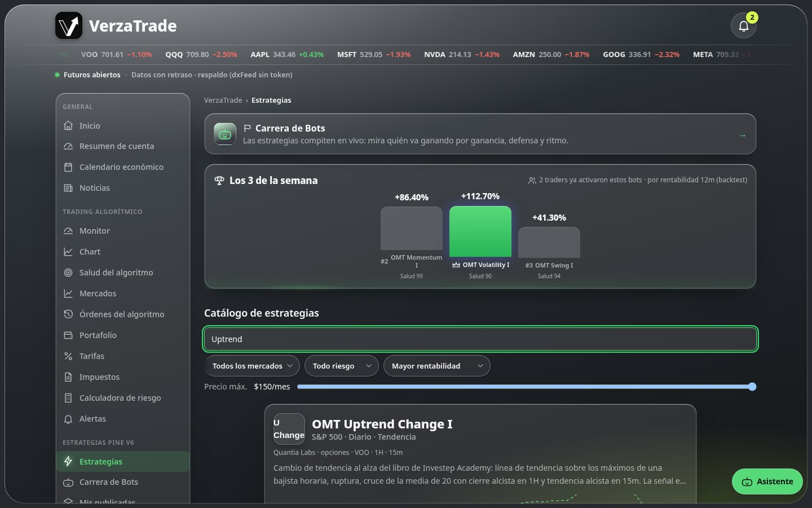Click the Calendario económico calendar icon
This screenshot has height=508, width=812.
pyautogui.click(x=68, y=167)
